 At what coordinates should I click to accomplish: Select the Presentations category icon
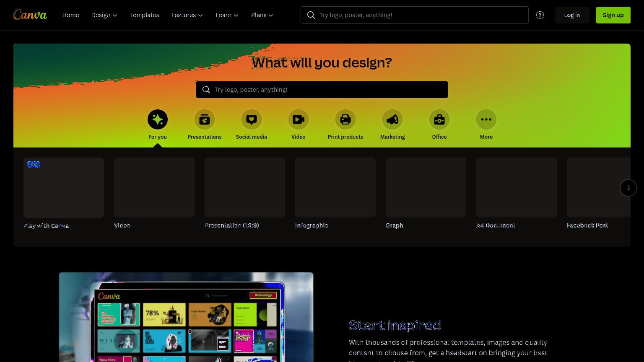(x=205, y=119)
